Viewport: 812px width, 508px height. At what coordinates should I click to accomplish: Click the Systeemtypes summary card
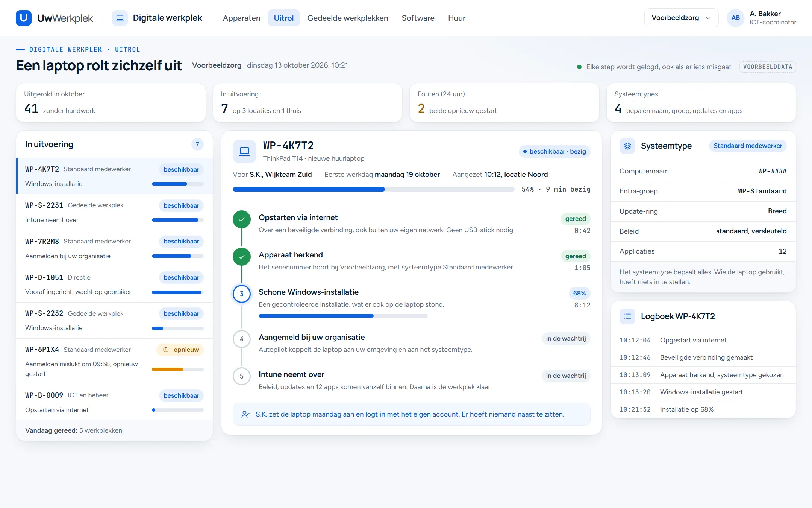tap(701, 103)
